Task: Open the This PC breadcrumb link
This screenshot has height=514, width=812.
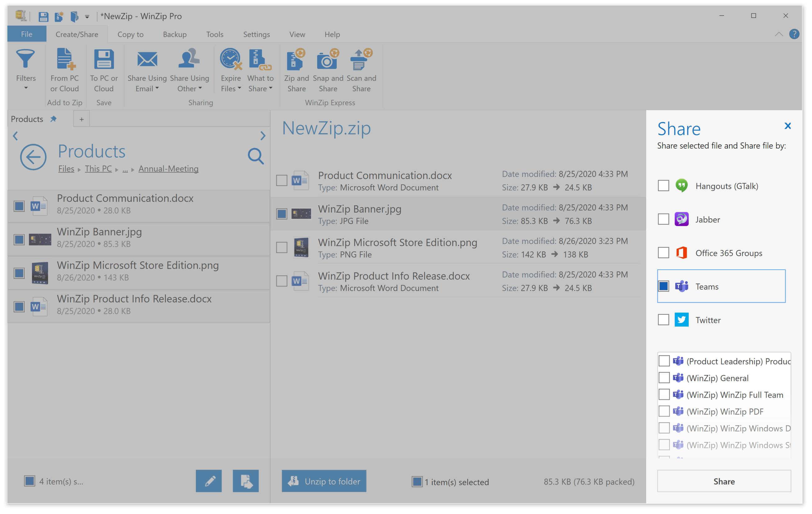Action: click(x=98, y=168)
